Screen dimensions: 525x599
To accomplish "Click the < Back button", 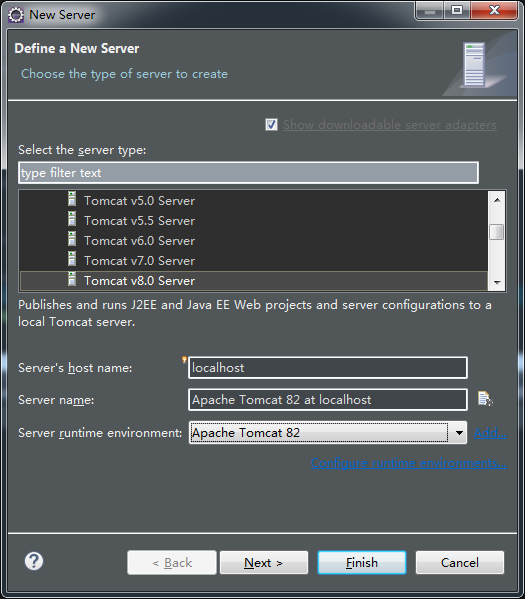I will [172, 563].
